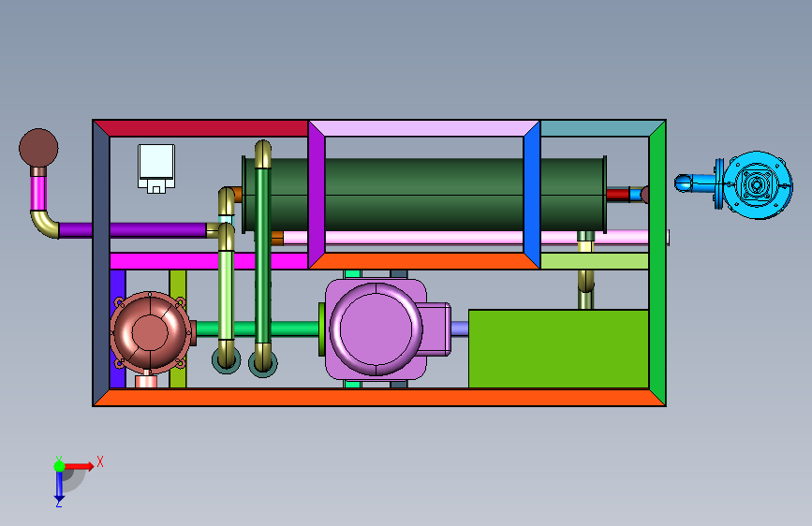The height and width of the screenshot is (526, 812).
Task: Select the small pink block under the copper pump
Action: pyautogui.click(x=146, y=382)
